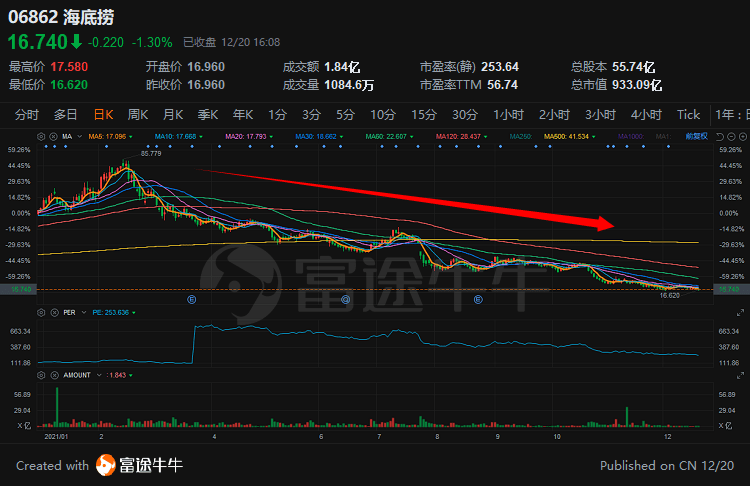Close the PER indicator panel

55,312
